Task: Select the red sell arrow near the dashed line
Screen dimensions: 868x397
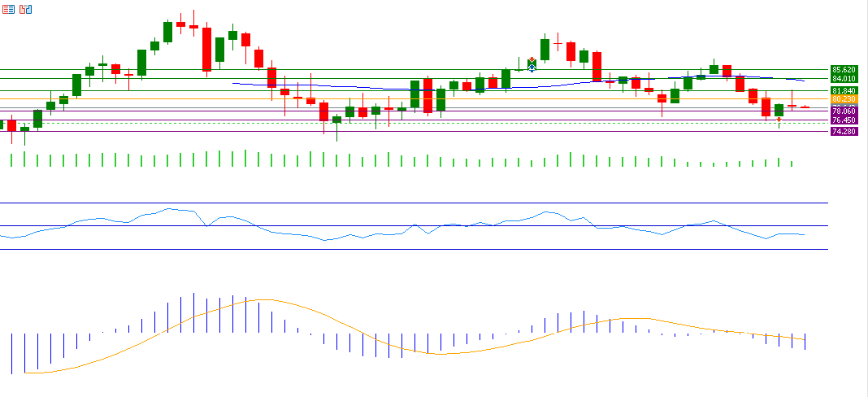Action: pos(779,120)
